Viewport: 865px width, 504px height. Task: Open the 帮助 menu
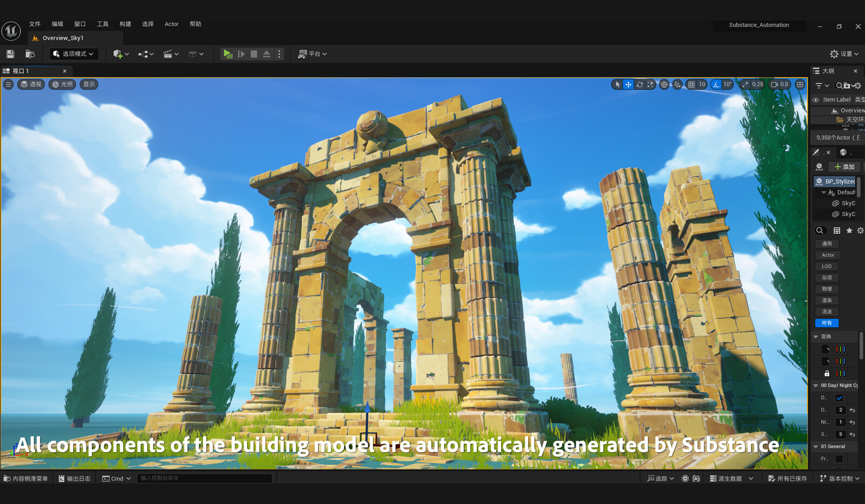pos(196,24)
